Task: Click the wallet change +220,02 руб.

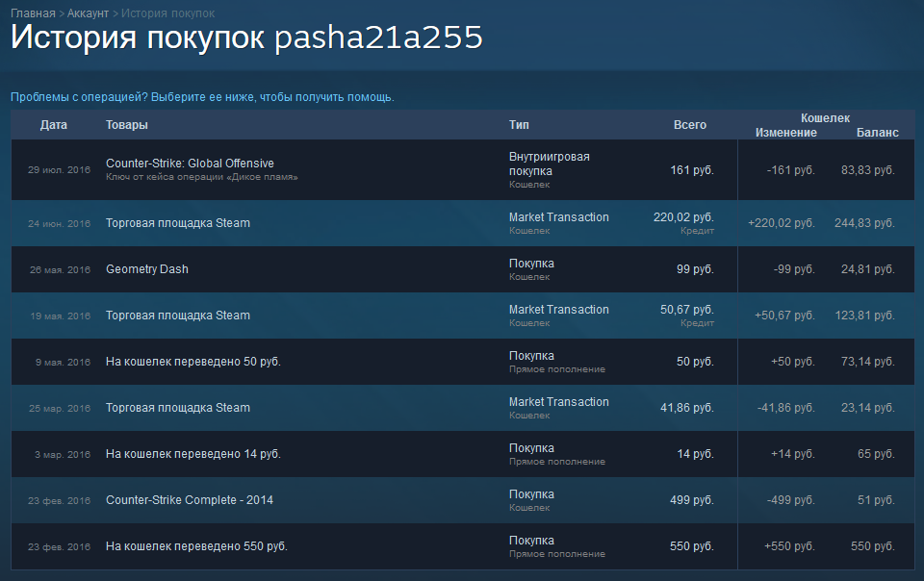Action: [x=782, y=223]
